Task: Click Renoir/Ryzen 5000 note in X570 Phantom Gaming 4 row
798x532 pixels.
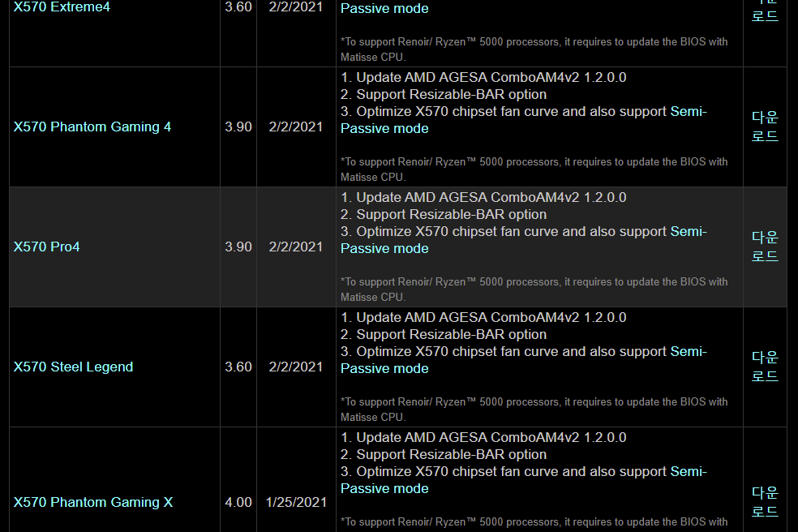Action: tap(534, 169)
